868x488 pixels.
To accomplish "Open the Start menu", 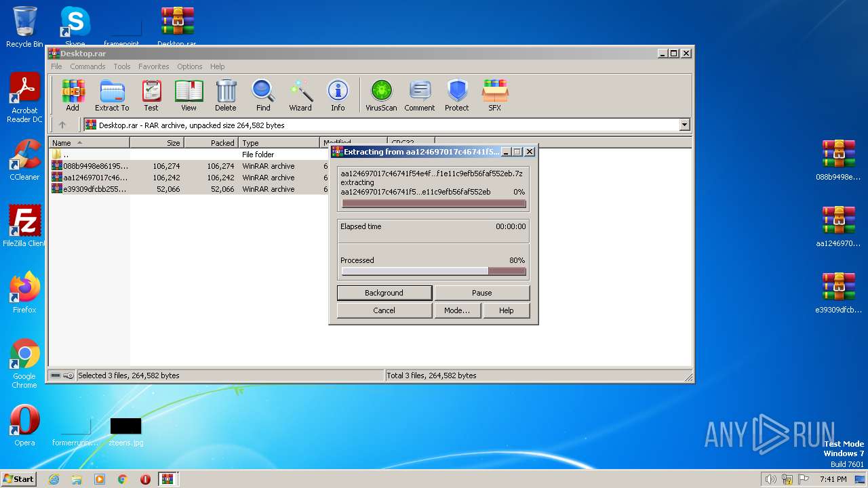I will pyautogui.click(x=19, y=479).
